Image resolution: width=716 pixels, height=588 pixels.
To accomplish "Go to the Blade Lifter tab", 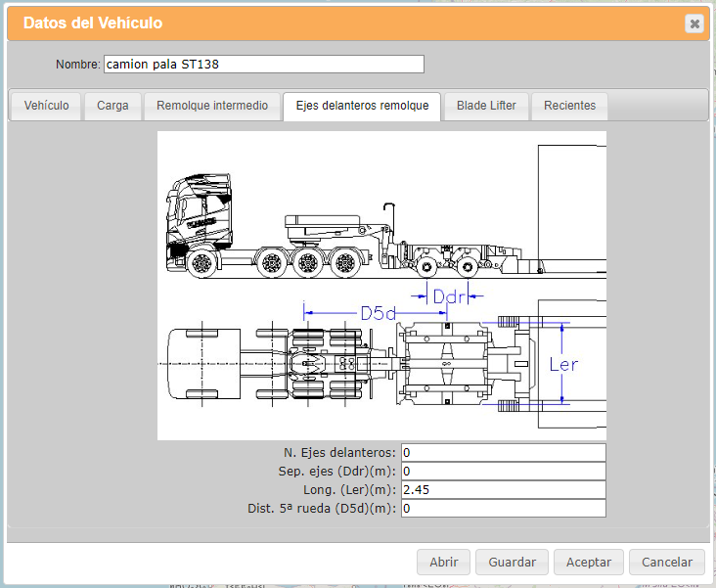I will [x=486, y=106].
